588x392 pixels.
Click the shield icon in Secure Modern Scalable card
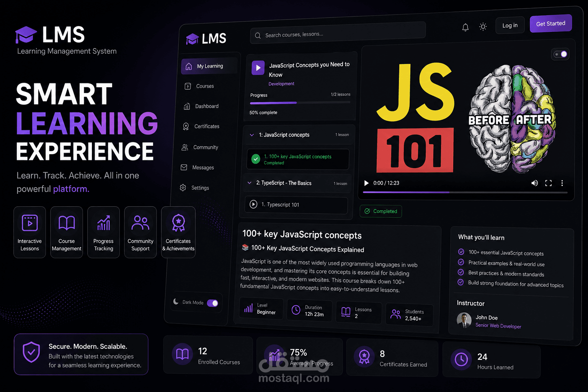click(x=31, y=352)
